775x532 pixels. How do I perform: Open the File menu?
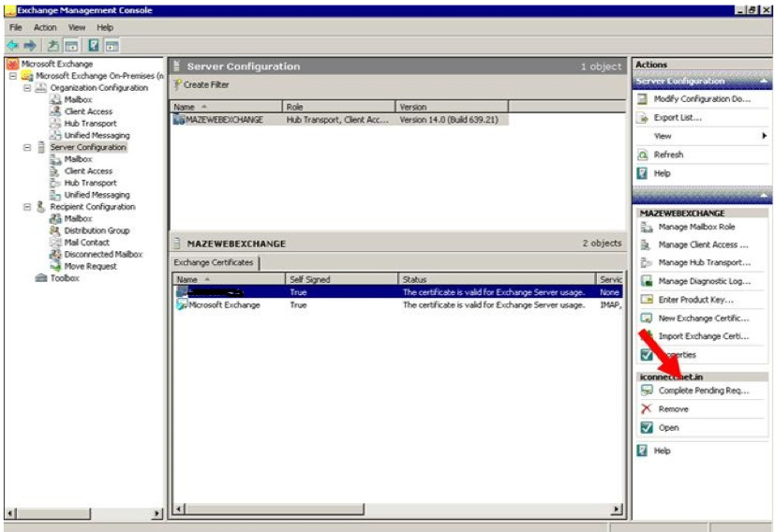click(15, 27)
